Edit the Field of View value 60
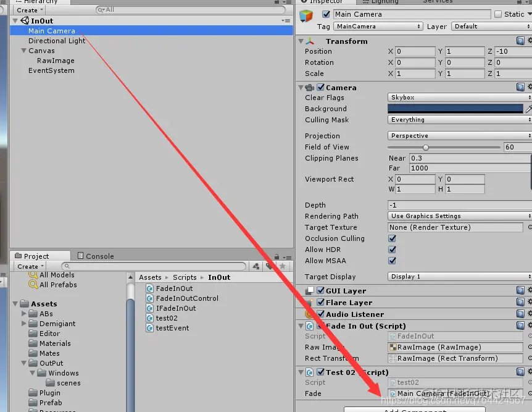The width and height of the screenshot is (532, 412). tap(517, 147)
